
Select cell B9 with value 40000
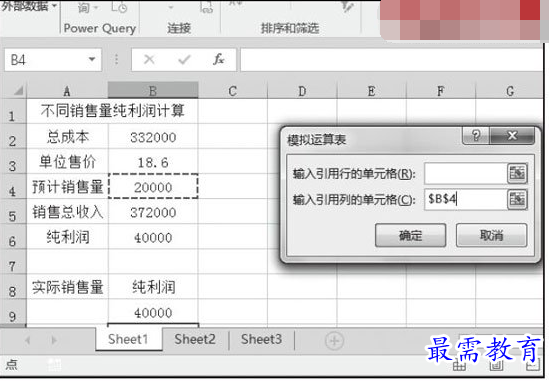coord(153,312)
